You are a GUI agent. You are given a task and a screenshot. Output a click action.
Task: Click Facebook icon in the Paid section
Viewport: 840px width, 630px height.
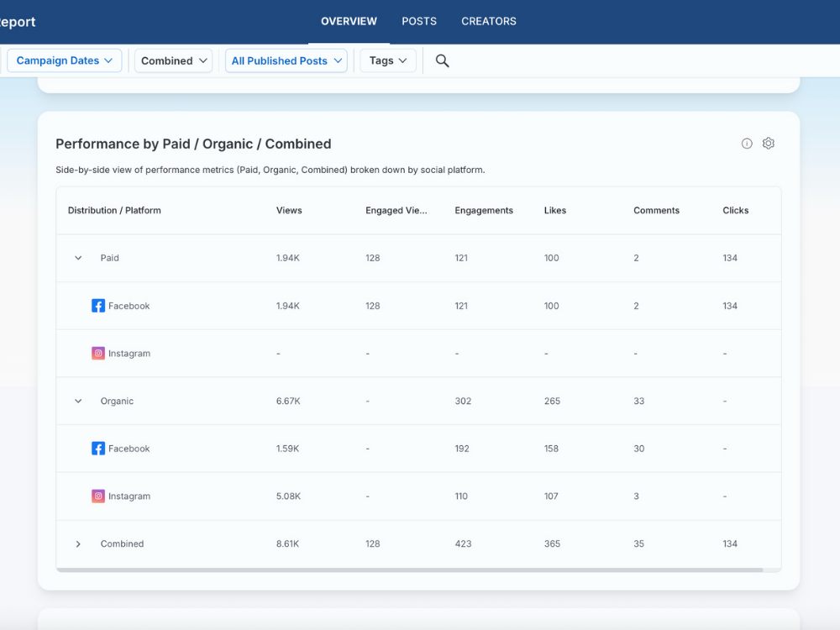tap(98, 306)
